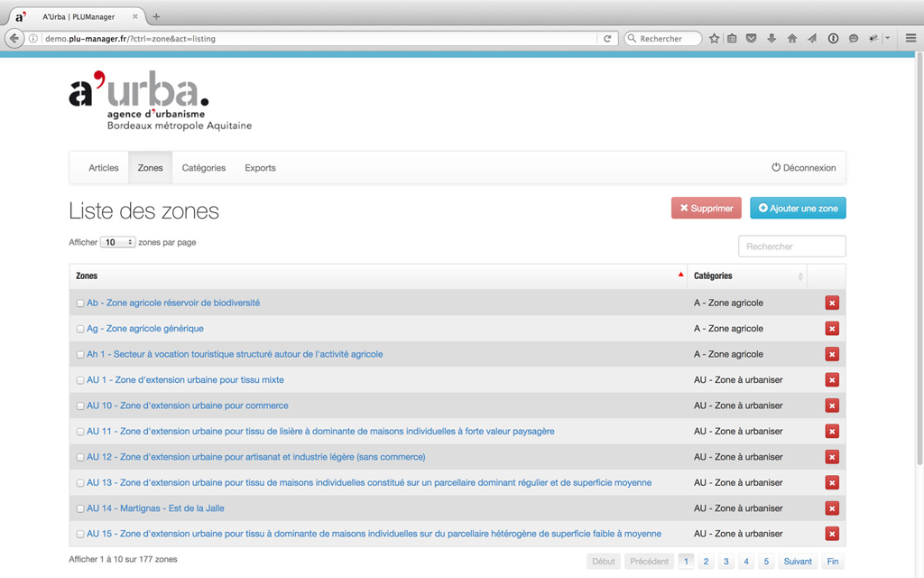Go back with the browser back arrow
This screenshot has height=578, width=924.
[14, 38]
